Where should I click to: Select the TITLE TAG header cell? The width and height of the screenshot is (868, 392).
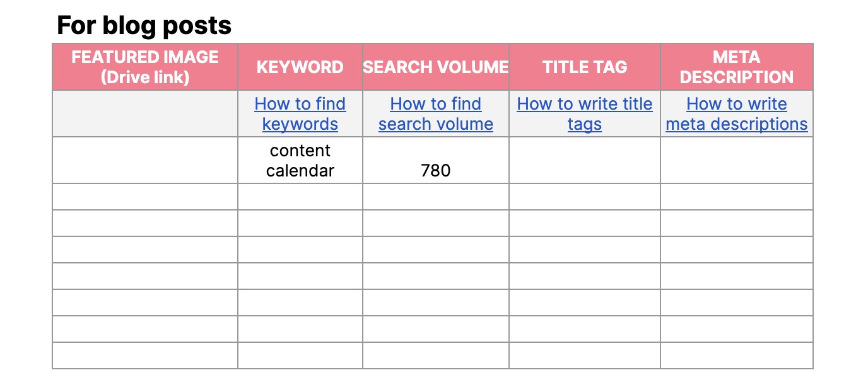coord(584,67)
